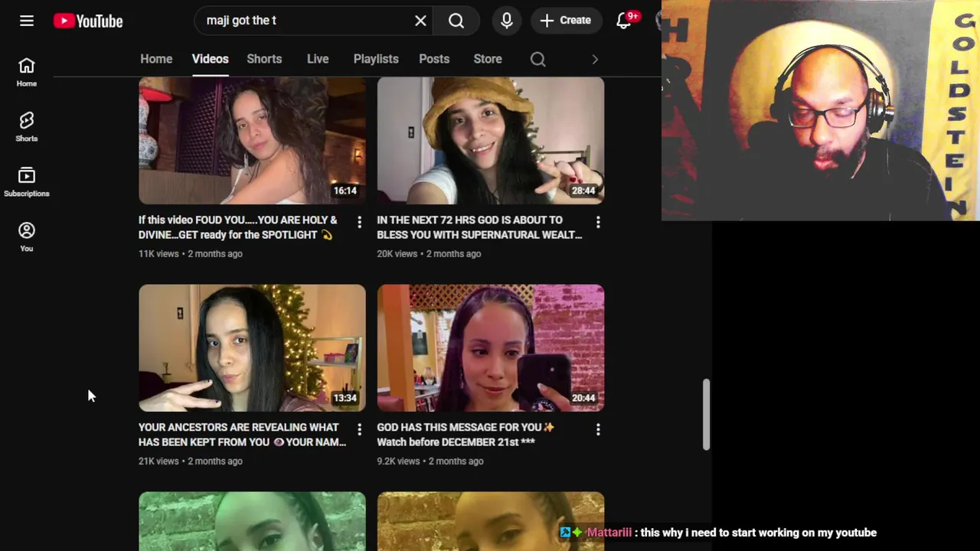
Task: Search within channel magnifier icon
Action: (538, 59)
